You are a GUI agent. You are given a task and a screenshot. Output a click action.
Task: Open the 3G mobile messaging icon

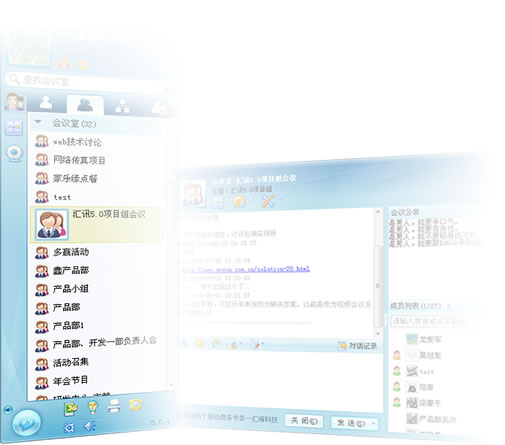[71, 409]
